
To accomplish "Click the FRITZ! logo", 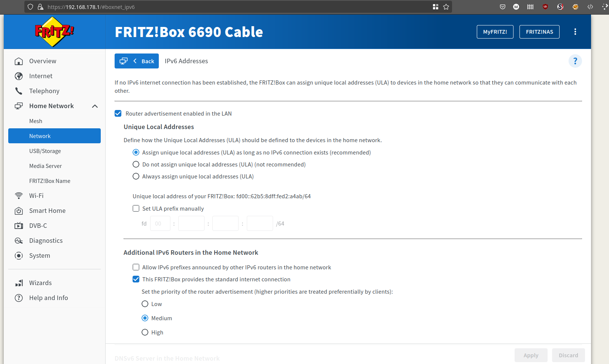I will tap(54, 32).
